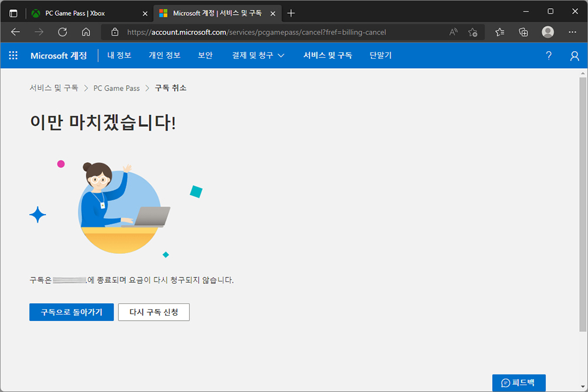Click the 구독으로 돌아가기 button
This screenshot has height=392, width=588.
[x=72, y=312]
